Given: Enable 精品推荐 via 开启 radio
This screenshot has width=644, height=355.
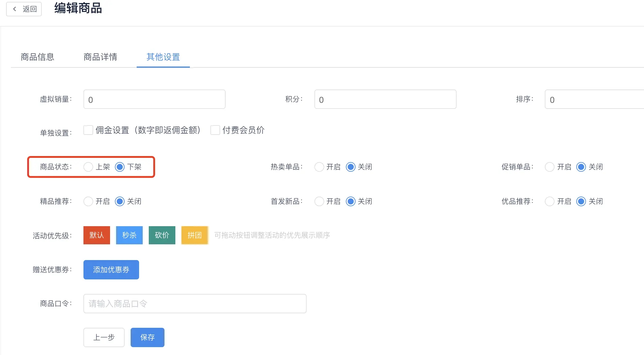Looking at the screenshot, I should 88,201.
